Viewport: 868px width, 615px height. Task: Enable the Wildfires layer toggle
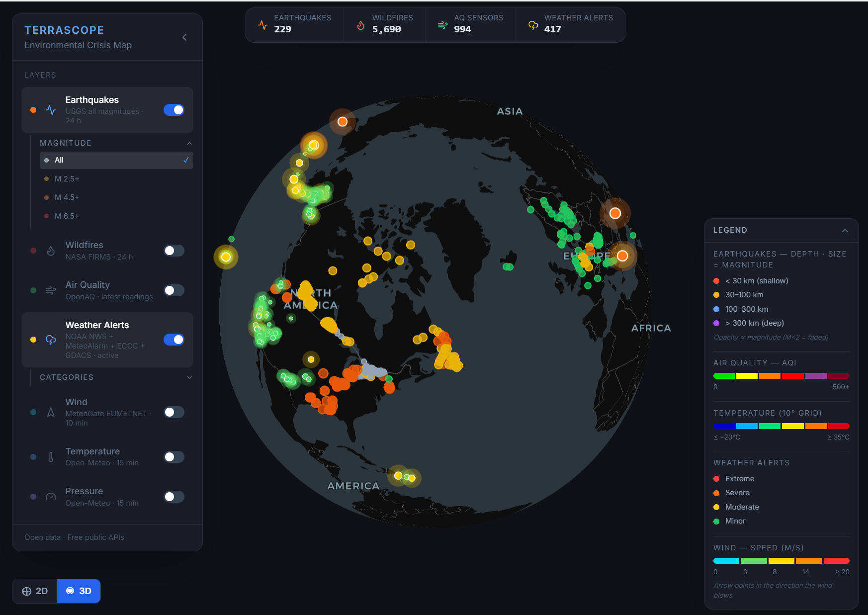[x=174, y=251]
